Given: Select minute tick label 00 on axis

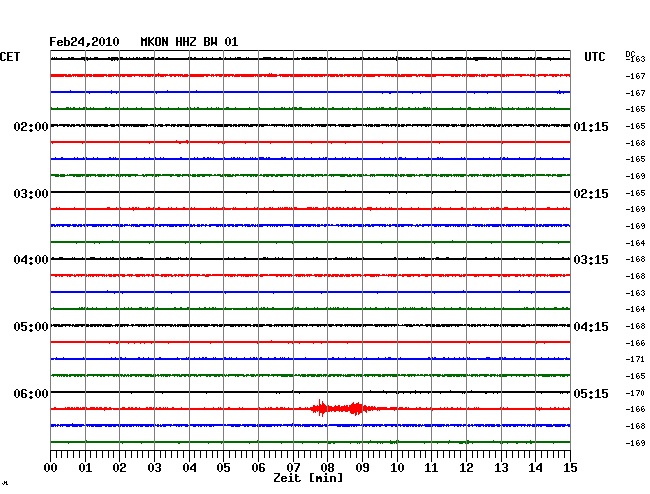Looking at the screenshot, I should point(51,467).
